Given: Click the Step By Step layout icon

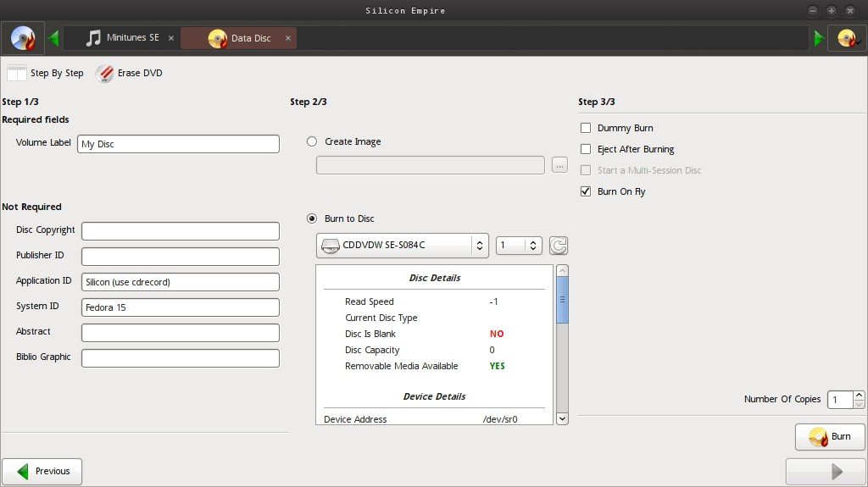Looking at the screenshot, I should pyautogui.click(x=17, y=73).
